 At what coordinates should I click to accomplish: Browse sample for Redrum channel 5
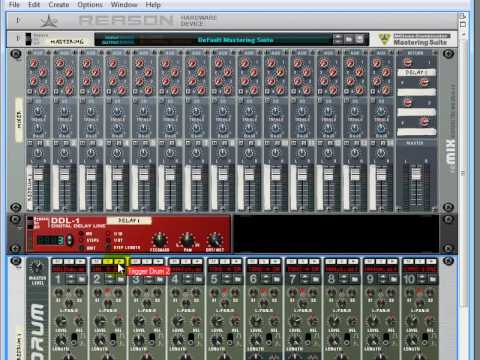click(238, 279)
